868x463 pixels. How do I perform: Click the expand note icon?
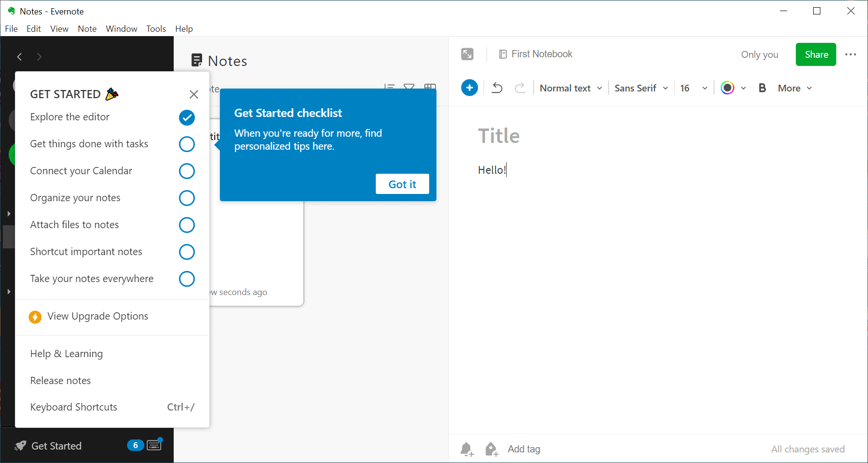click(x=467, y=54)
